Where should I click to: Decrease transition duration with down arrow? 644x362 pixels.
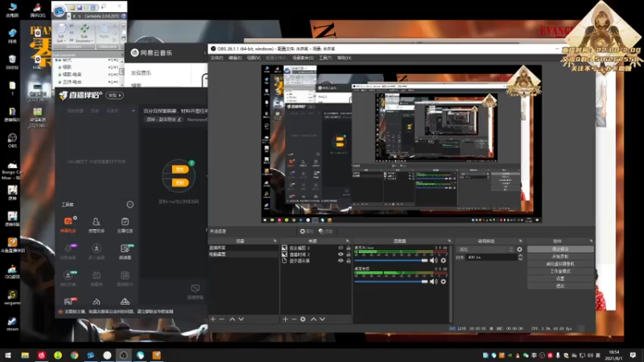520,259
